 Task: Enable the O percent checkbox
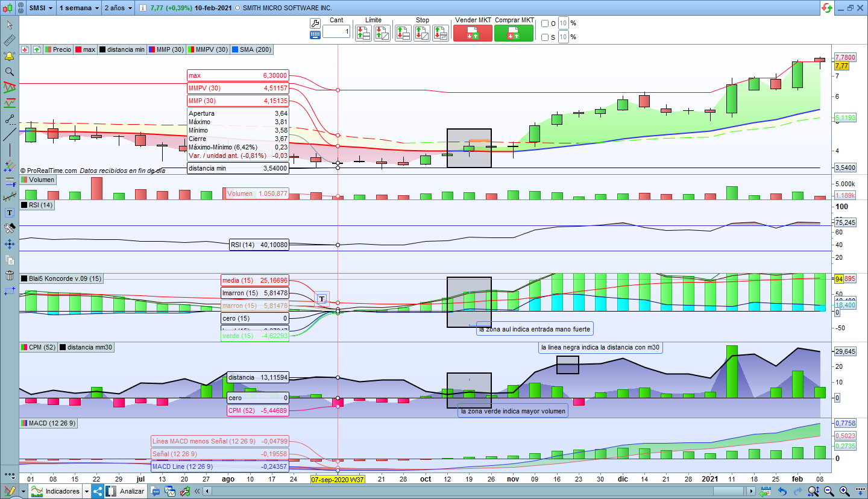tap(545, 24)
